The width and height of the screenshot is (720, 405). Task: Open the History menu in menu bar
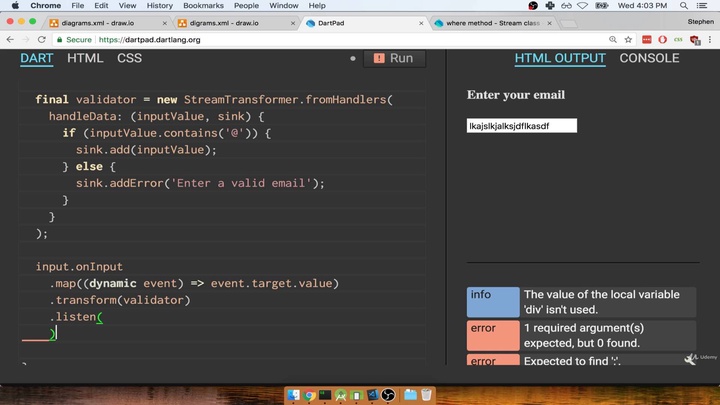pos(159,6)
